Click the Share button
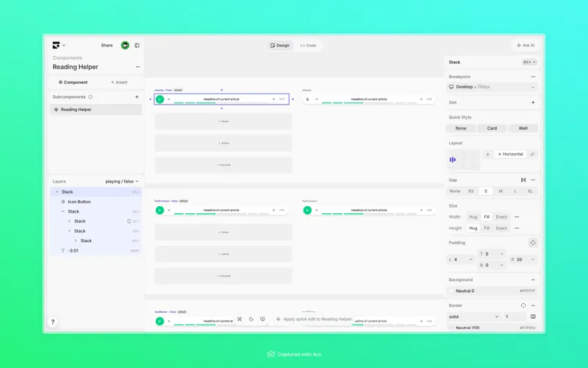Screen dimensions: 588x368 [107, 45]
